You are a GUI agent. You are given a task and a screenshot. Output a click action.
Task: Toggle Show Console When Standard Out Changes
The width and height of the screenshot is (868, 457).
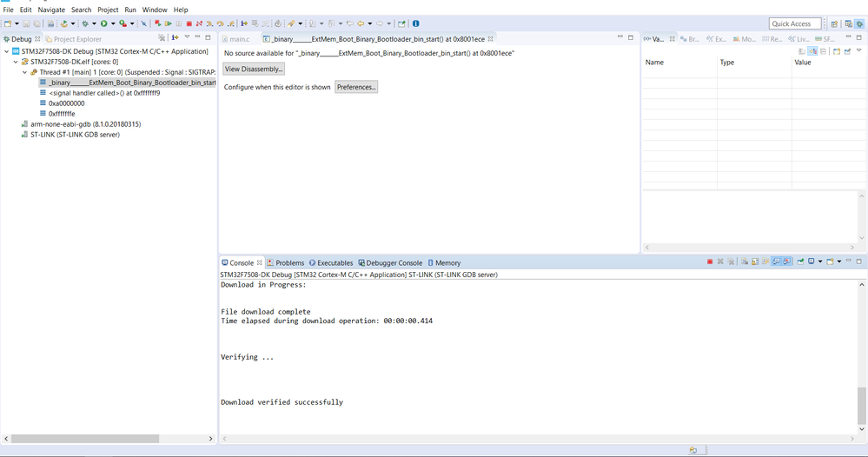coord(777,262)
